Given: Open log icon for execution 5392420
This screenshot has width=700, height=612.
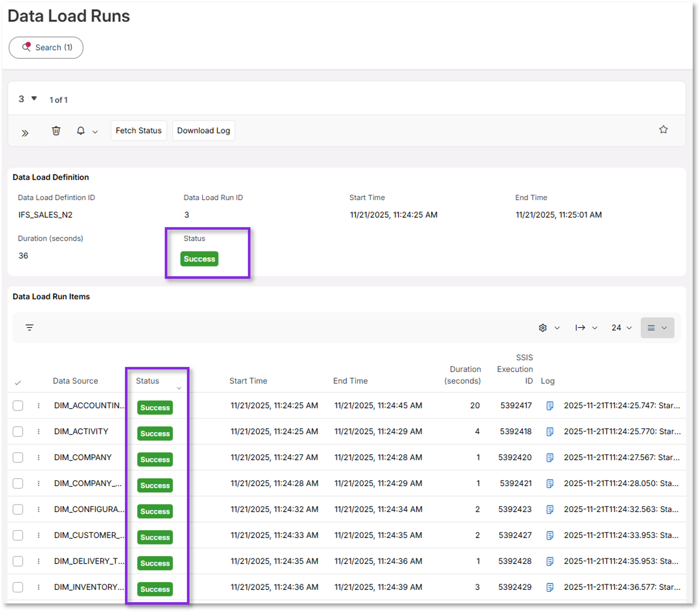Looking at the screenshot, I should click(x=550, y=458).
